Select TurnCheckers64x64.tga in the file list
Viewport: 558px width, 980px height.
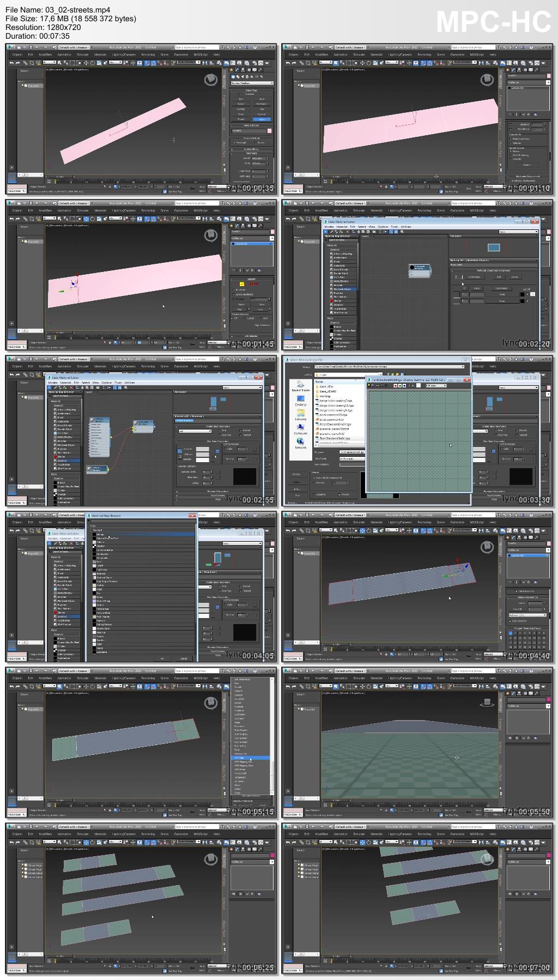point(335,438)
